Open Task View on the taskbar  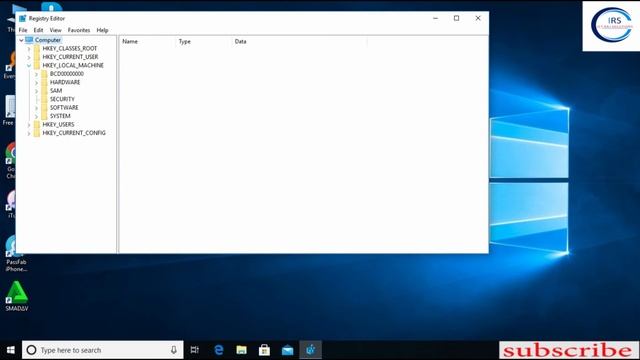[x=195, y=350]
